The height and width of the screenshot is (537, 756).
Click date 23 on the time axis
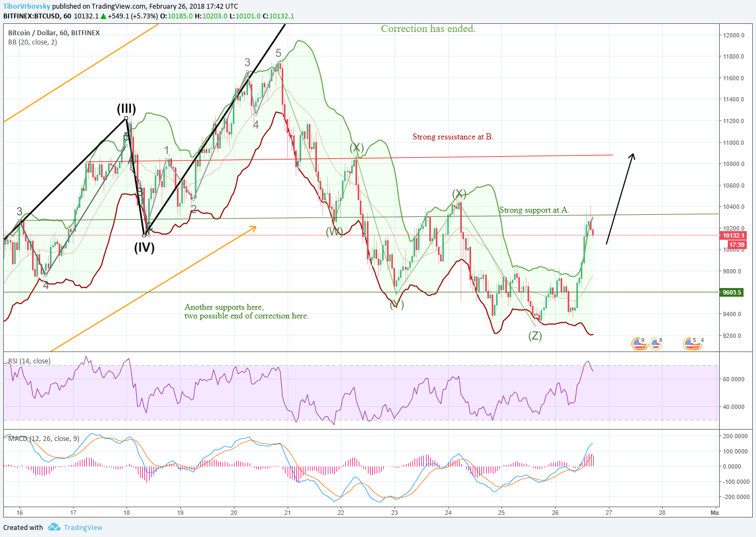(x=395, y=512)
